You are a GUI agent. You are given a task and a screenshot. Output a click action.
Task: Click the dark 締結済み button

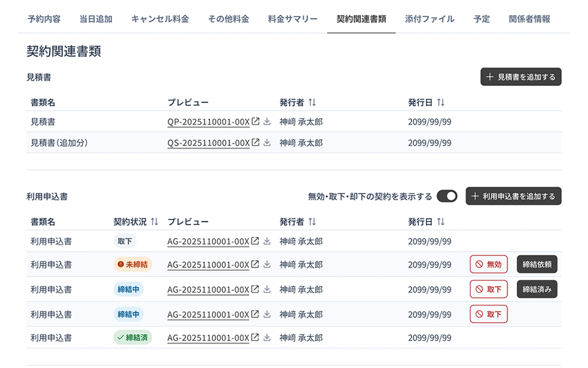[537, 289]
